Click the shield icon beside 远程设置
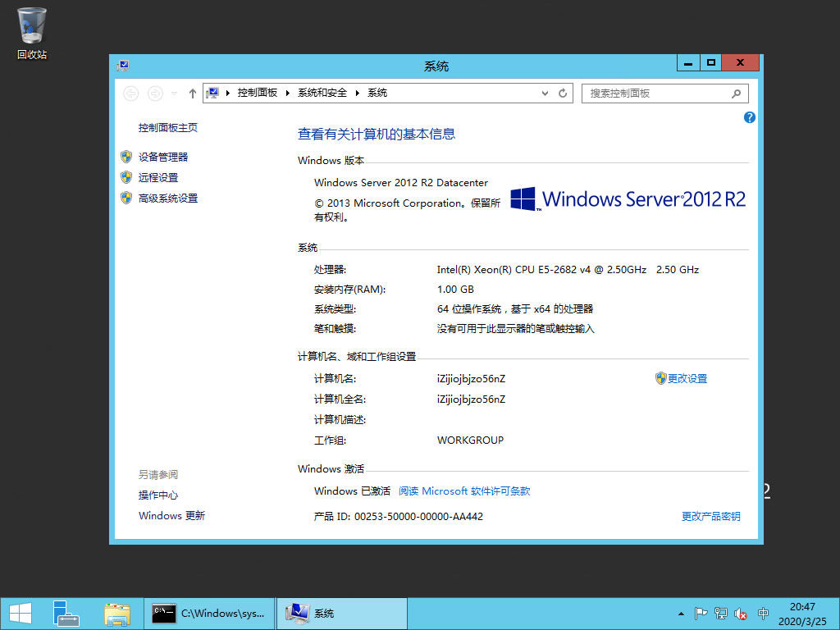840x630 pixels. 126,177
